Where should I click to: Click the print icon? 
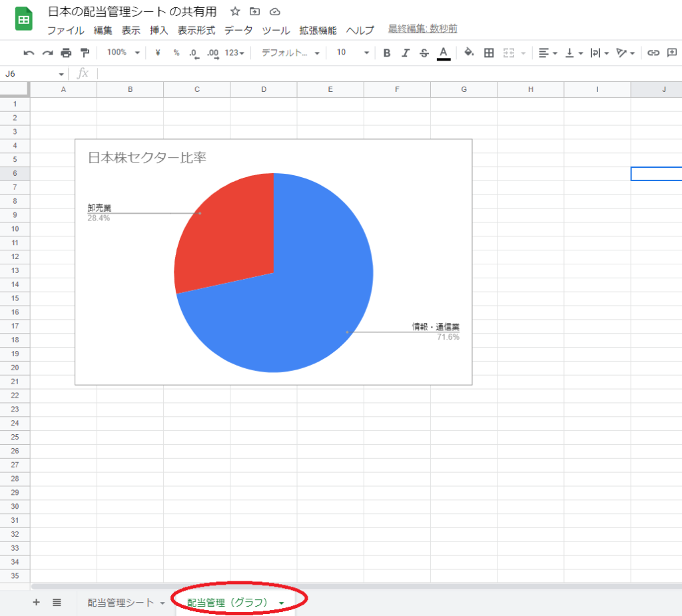click(x=66, y=53)
